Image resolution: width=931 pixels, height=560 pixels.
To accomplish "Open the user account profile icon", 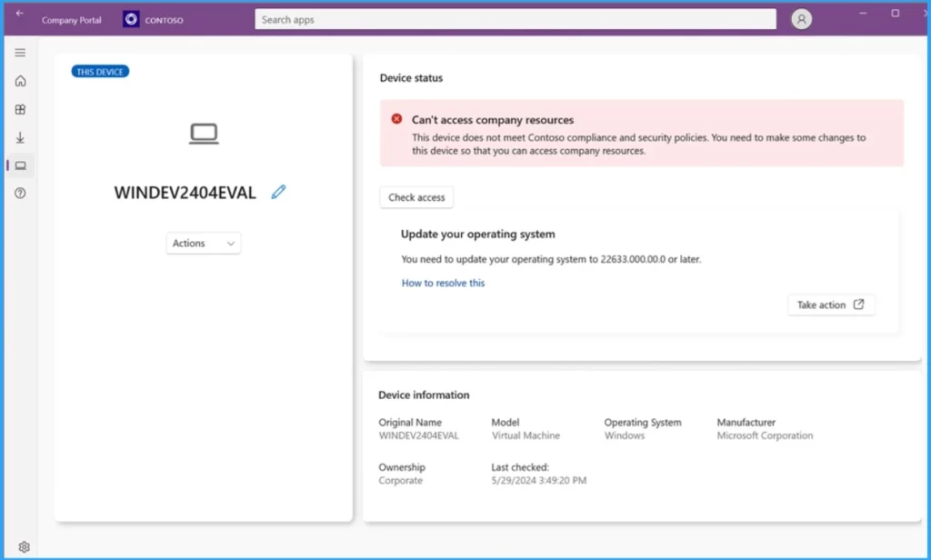I will (x=801, y=19).
